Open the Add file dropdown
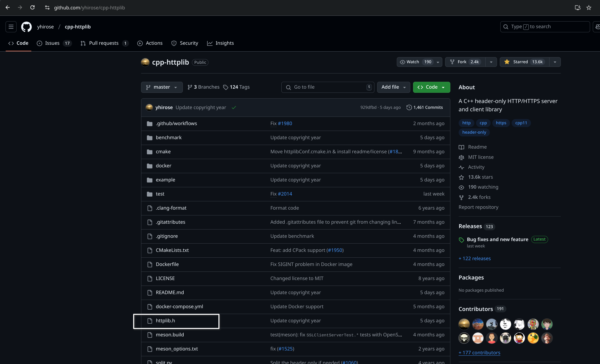This screenshot has width=600, height=364. (393, 87)
